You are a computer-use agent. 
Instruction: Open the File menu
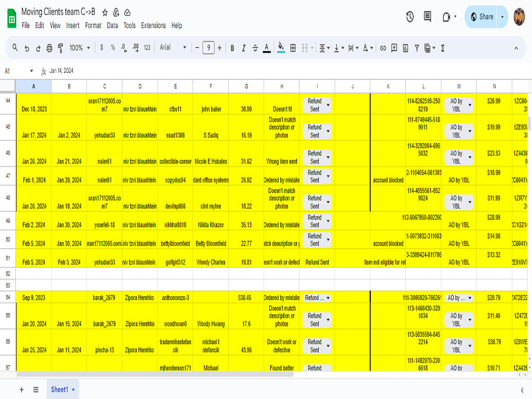click(x=26, y=26)
